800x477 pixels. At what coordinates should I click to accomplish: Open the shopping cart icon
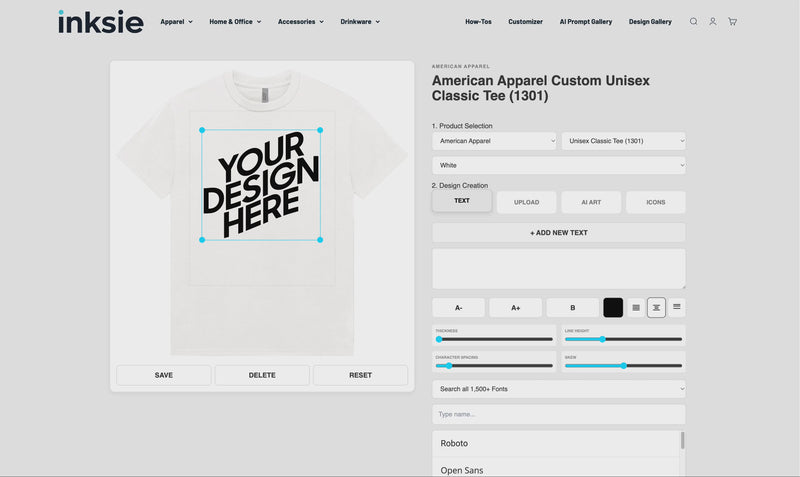tap(732, 21)
